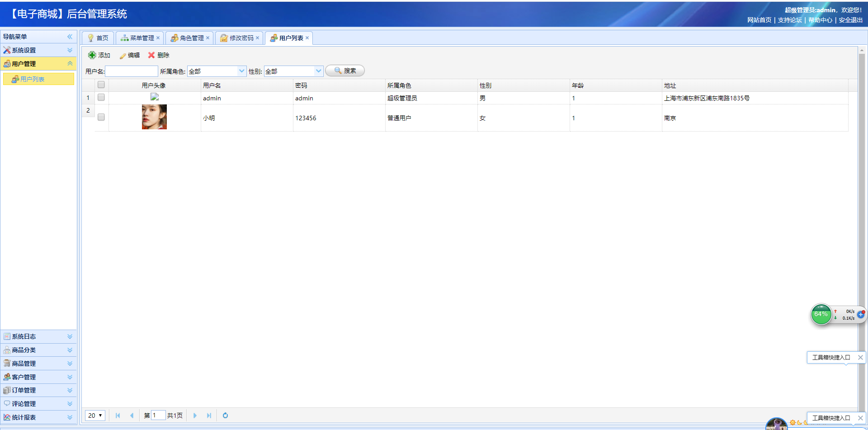868x430 pixels.
Task: Click the broken avatar image in admin row
Action: [155, 97]
